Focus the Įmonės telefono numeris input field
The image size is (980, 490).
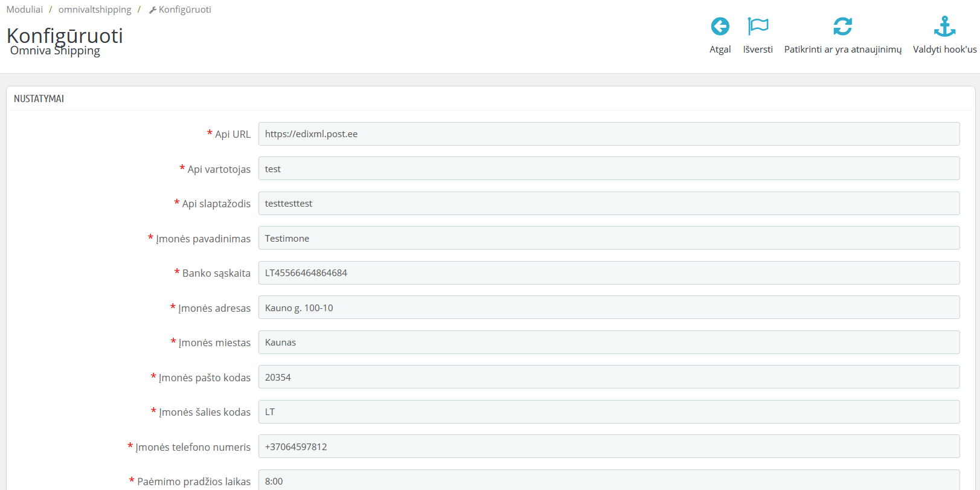pyautogui.click(x=609, y=446)
